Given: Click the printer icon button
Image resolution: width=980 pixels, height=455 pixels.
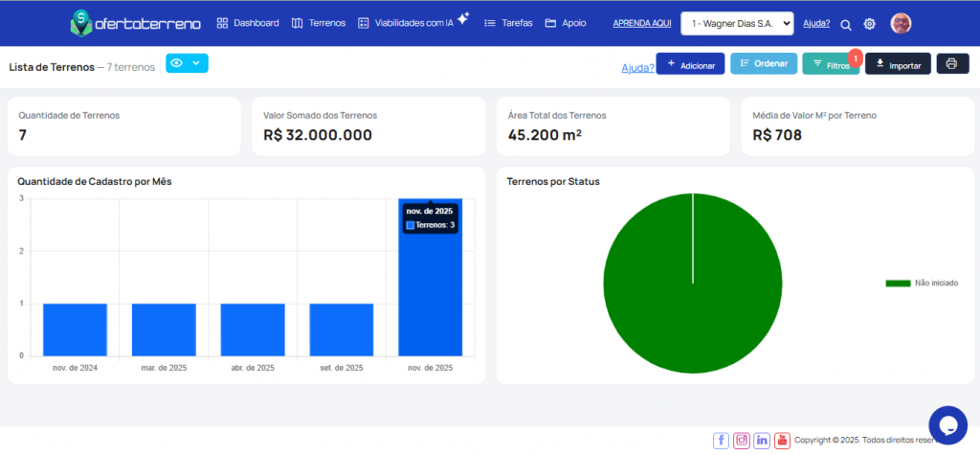Looking at the screenshot, I should [x=951, y=64].
